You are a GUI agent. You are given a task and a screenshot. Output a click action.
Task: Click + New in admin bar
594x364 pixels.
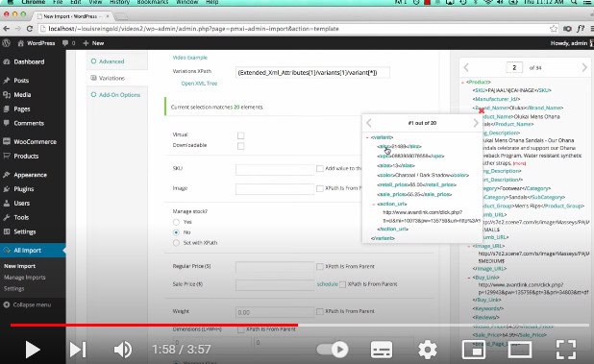pyautogui.click(x=93, y=43)
